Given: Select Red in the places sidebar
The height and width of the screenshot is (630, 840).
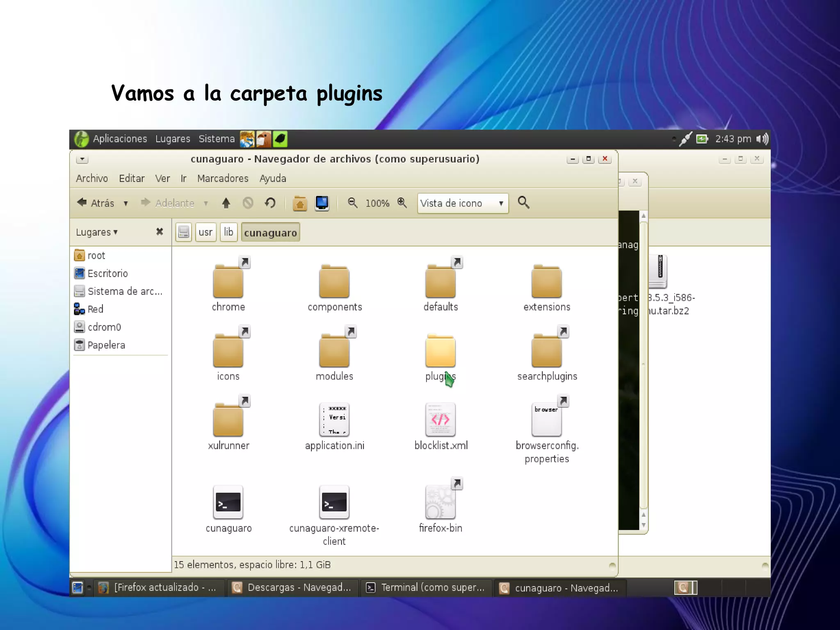Looking at the screenshot, I should coord(121,309).
